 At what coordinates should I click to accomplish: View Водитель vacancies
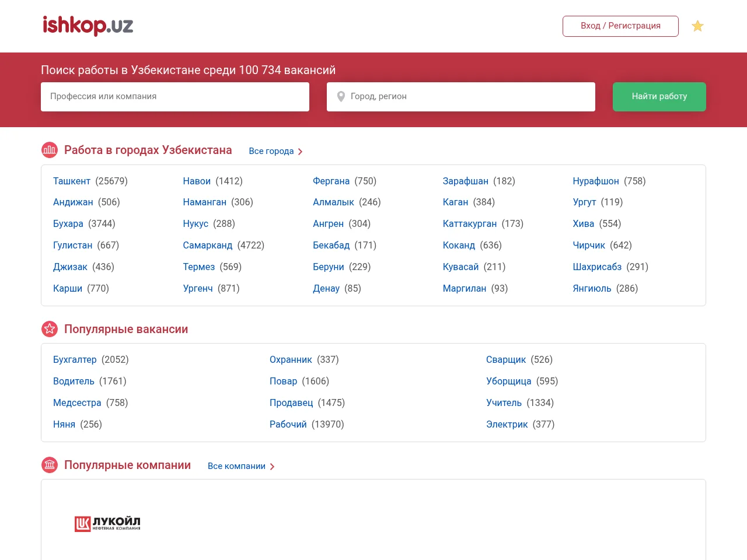coord(74,381)
